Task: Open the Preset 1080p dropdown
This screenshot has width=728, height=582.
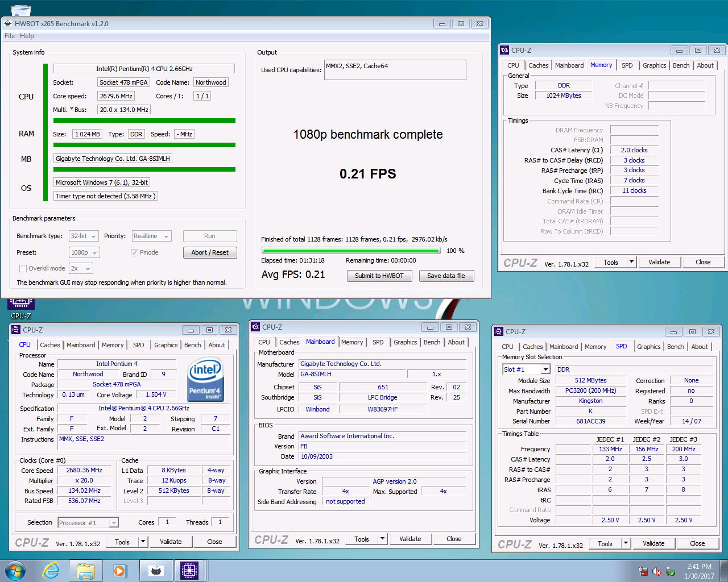Action: coord(85,252)
